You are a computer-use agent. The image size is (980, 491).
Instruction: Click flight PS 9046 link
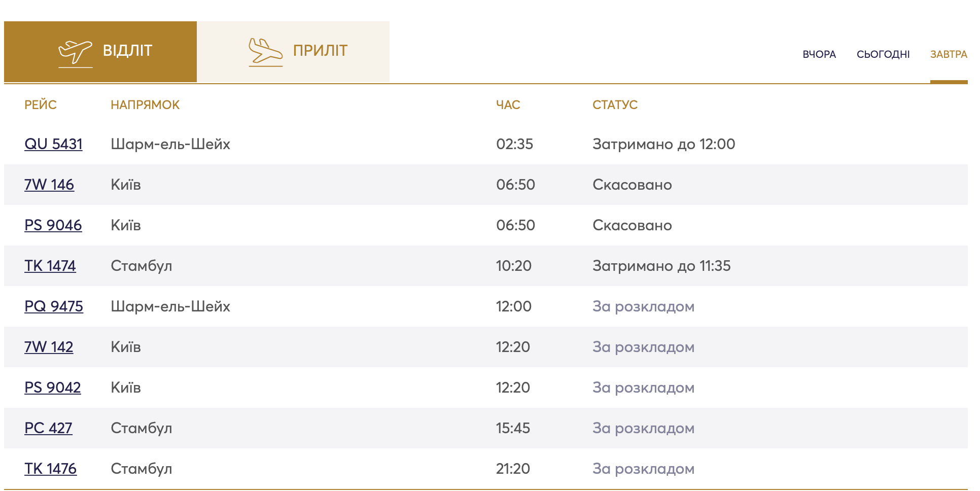pyautogui.click(x=53, y=225)
